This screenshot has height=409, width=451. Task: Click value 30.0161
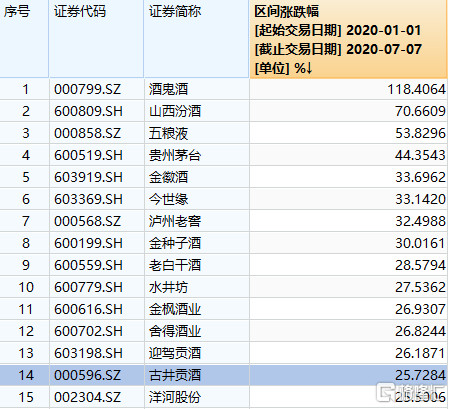[420, 243]
